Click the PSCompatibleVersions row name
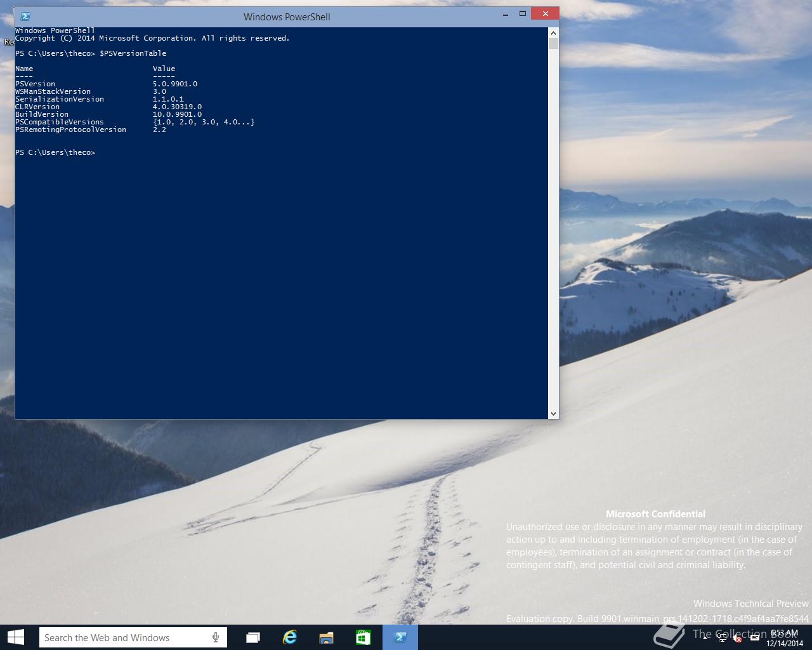Screen dimensions: 812x650 60,122
